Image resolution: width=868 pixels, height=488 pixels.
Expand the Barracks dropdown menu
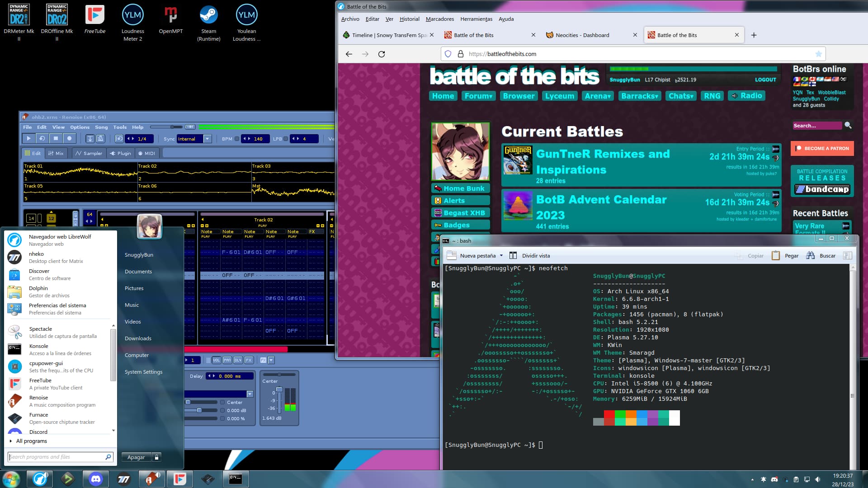point(639,96)
